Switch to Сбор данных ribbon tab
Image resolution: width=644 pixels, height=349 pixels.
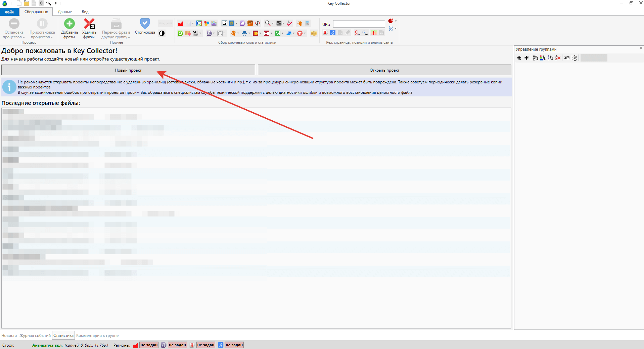[36, 12]
